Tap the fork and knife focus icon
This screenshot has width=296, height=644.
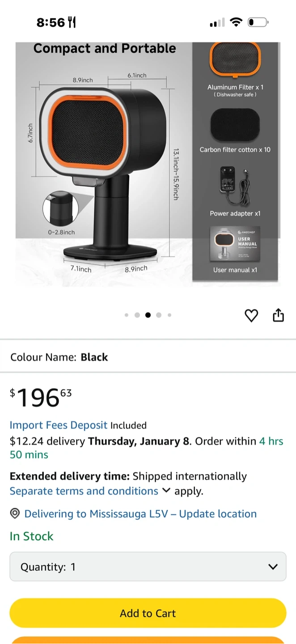tap(72, 22)
